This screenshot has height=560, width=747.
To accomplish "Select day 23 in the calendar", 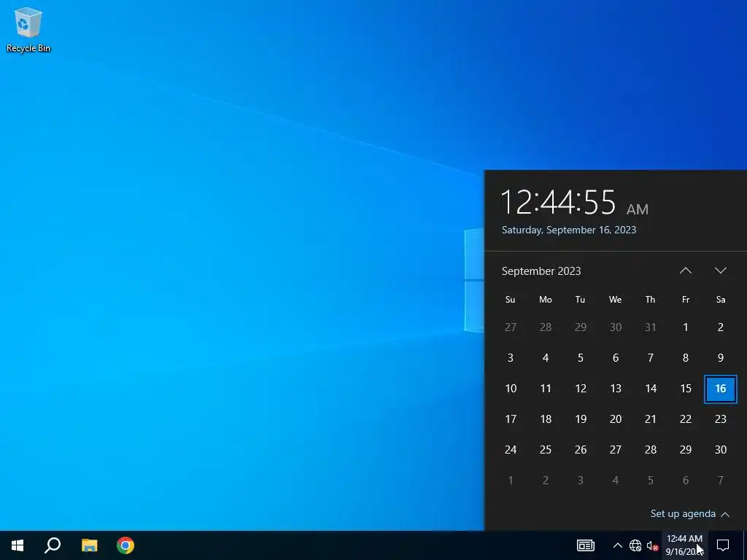I will (720, 419).
